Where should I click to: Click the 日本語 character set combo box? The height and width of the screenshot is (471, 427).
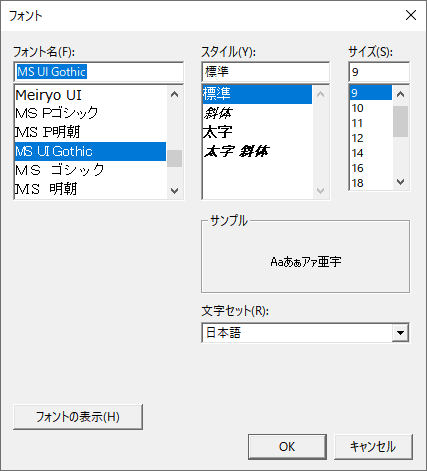click(x=305, y=333)
